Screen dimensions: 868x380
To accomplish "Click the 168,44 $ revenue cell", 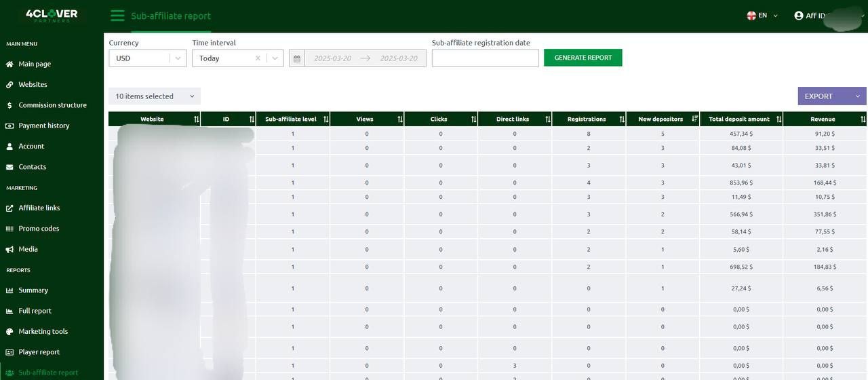I will [x=825, y=183].
